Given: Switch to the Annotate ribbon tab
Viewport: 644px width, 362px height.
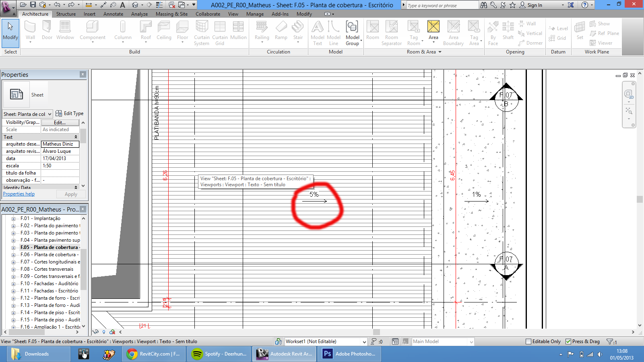Looking at the screenshot, I should click(113, 14).
